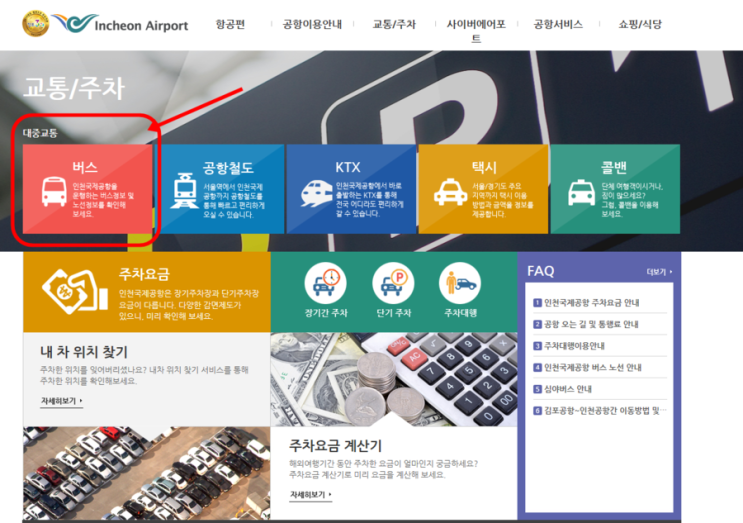Open the 사이버에어포트 menu
The width and height of the screenshot is (743, 523).
click(476, 30)
